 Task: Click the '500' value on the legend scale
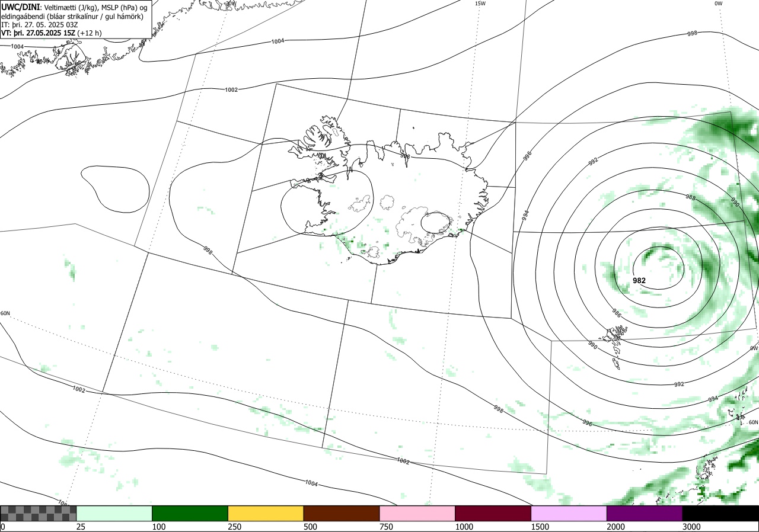coord(311,527)
